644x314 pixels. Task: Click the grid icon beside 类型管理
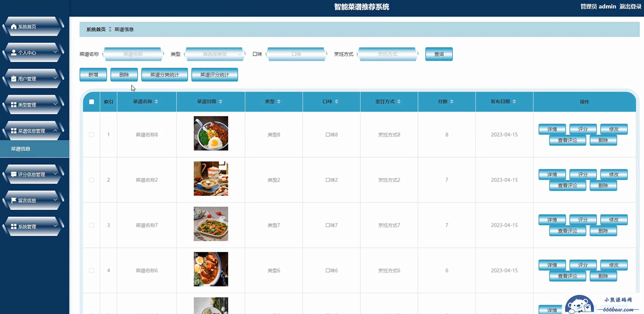14,105
